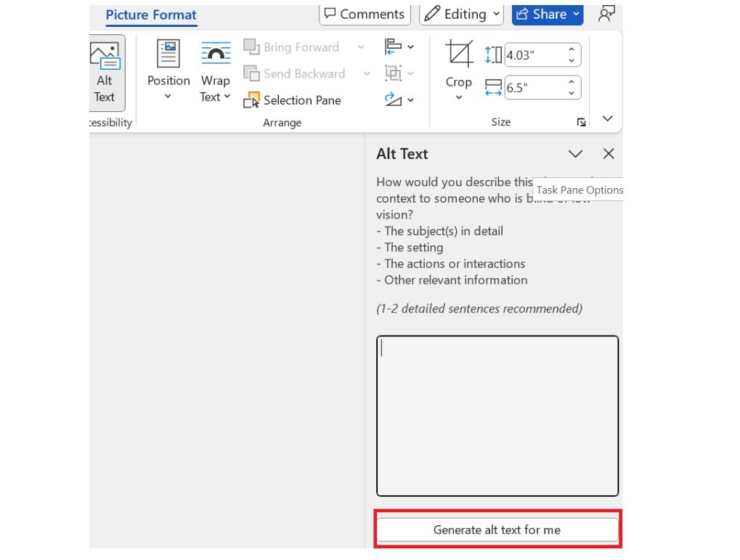This screenshot has height=560, width=740.
Task: Collapse the ribbon using the chevron
Action: tap(607, 118)
